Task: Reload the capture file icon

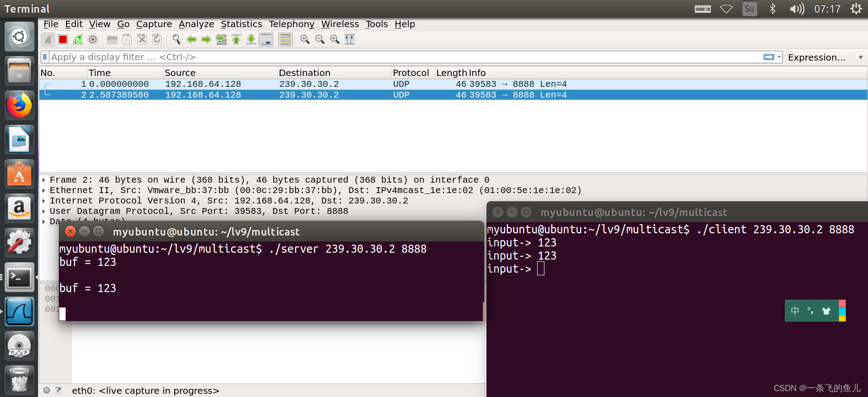Action: [x=157, y=40]
